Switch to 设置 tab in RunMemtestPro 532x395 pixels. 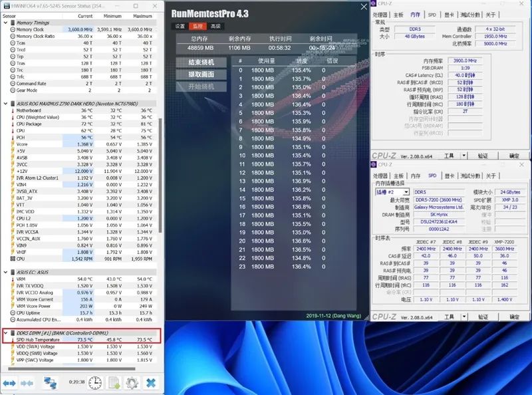pyautogui.click(x=180, y=26)
